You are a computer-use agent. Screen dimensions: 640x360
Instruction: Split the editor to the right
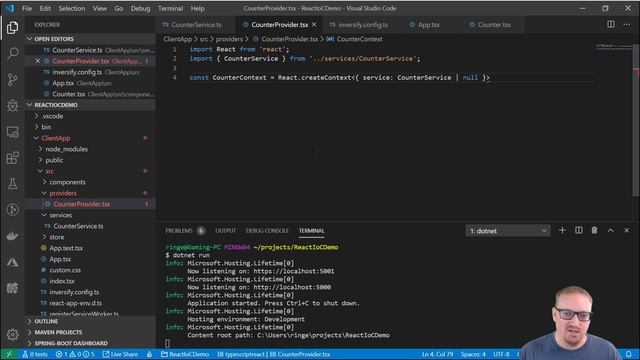pos(611,24)
